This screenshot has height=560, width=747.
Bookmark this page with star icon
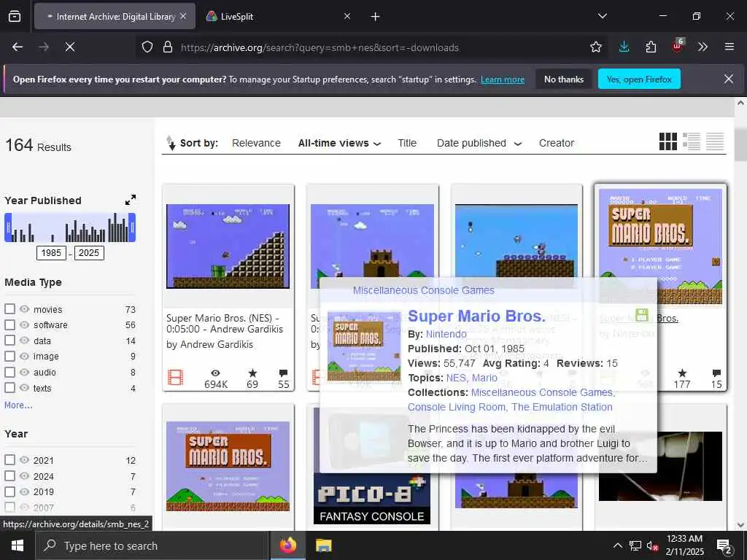(595, 47)
